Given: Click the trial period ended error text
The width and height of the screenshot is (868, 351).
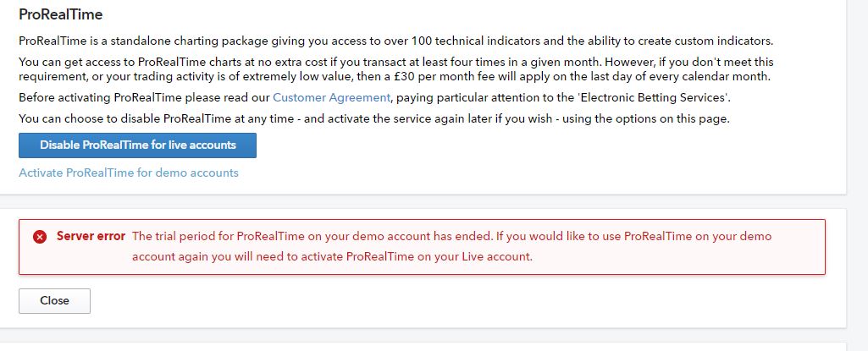Looking at the screenshot, I should (x=451, y=236).
